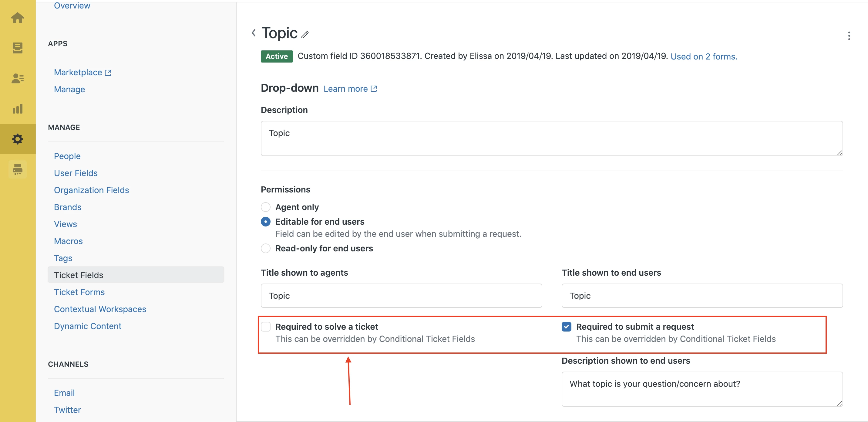Screen dimensions: 868x422
Task: Open the Used on 2 forms link
Action: 704,56
